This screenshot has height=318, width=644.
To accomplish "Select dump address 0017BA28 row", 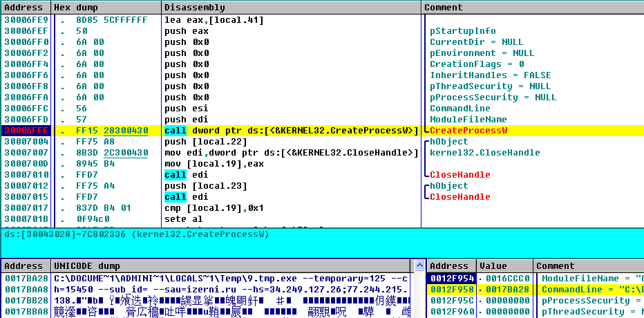I will tap(25, 278).
